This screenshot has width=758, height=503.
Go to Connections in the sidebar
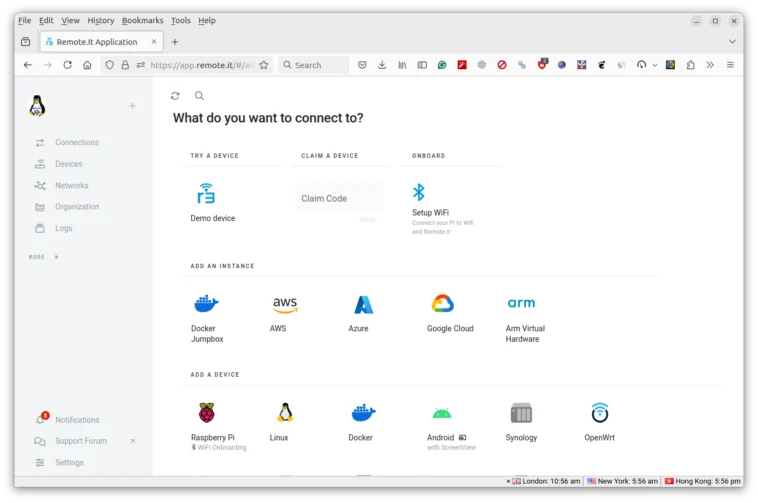coord(76,142)
